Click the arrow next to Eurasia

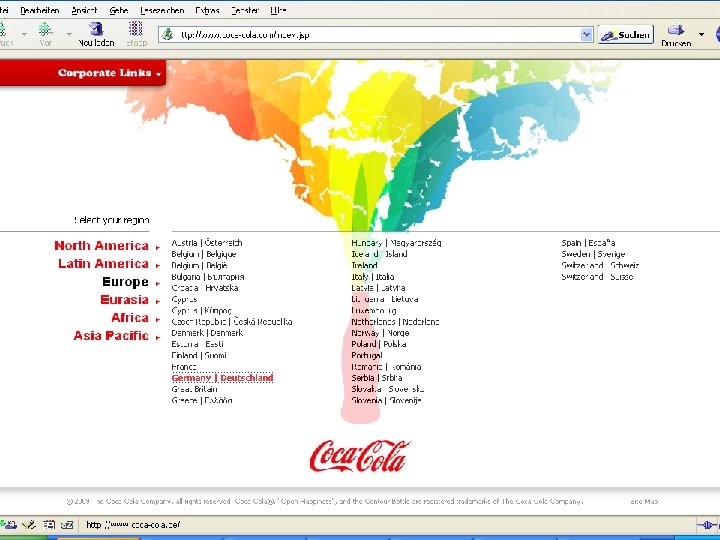click(x=158, y=301)
